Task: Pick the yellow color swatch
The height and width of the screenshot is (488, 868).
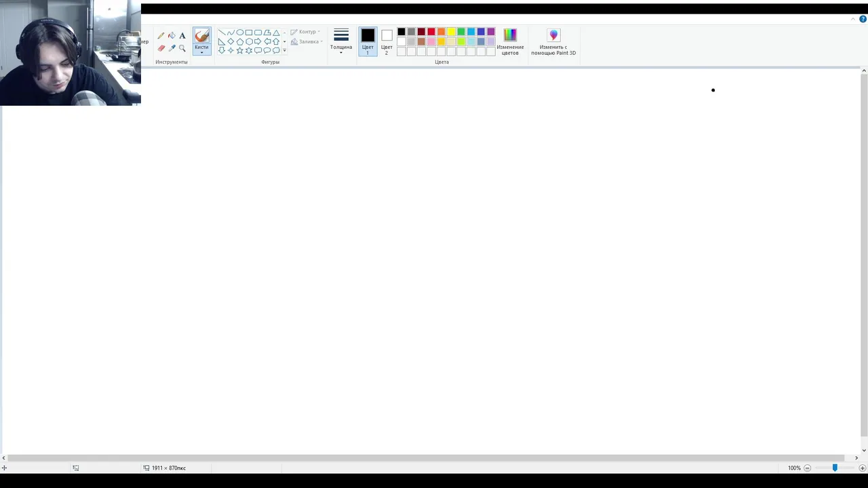Action: pos(451,32)
